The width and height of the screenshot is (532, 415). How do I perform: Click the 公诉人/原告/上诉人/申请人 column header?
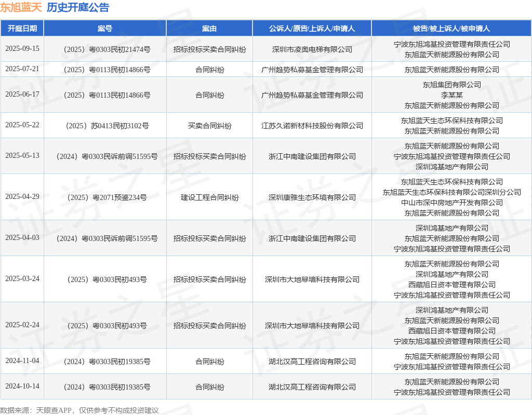[312, 29]
